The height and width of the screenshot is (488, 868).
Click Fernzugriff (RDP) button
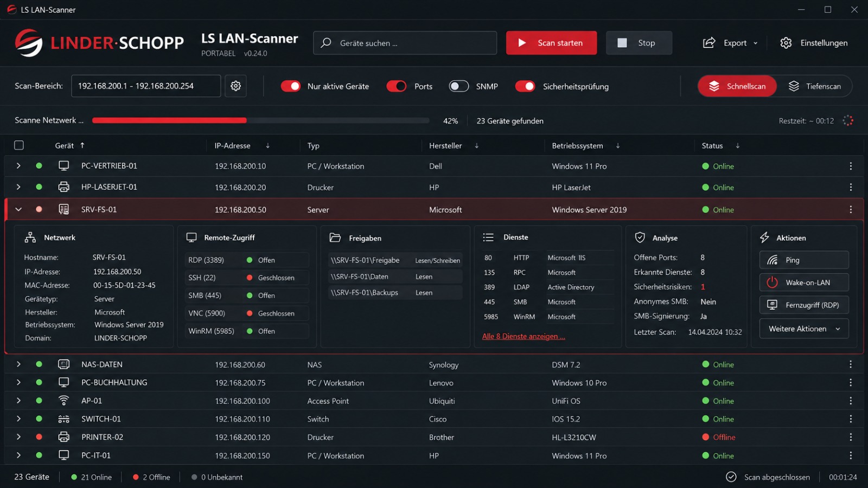[x=804, y=305]
